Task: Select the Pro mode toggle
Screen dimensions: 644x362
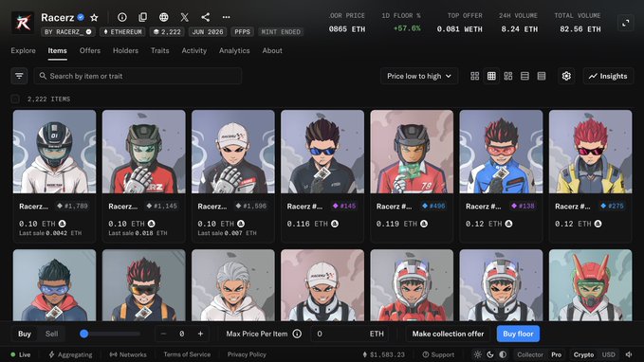Action: [x=556, y=354]
